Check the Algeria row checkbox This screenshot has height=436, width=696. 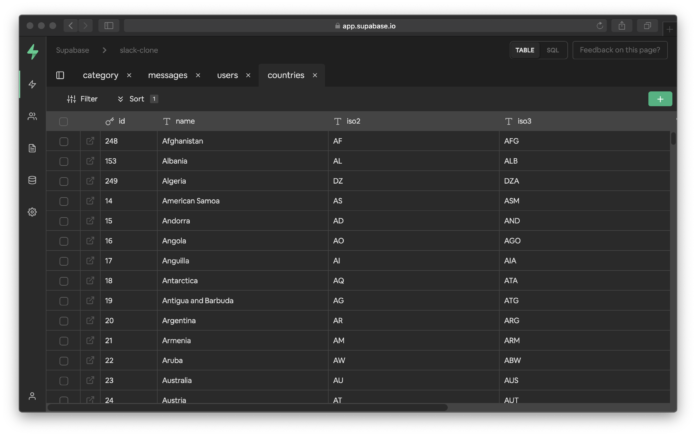[63, 182]
